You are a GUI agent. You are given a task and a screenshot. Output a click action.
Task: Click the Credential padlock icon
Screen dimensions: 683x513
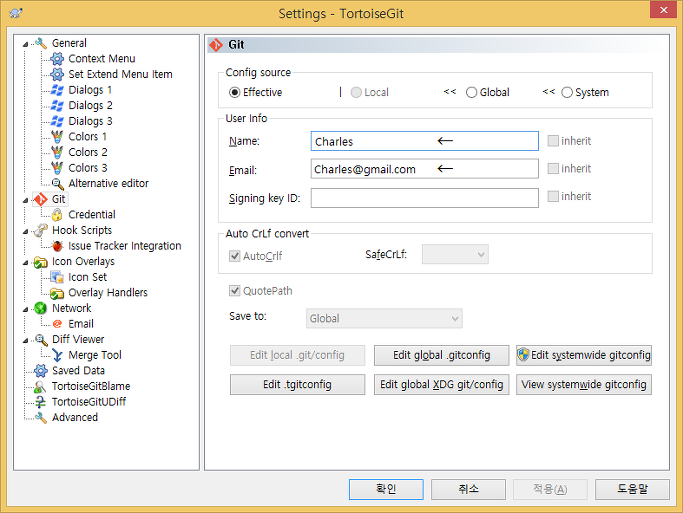click(x=57, y=215)
